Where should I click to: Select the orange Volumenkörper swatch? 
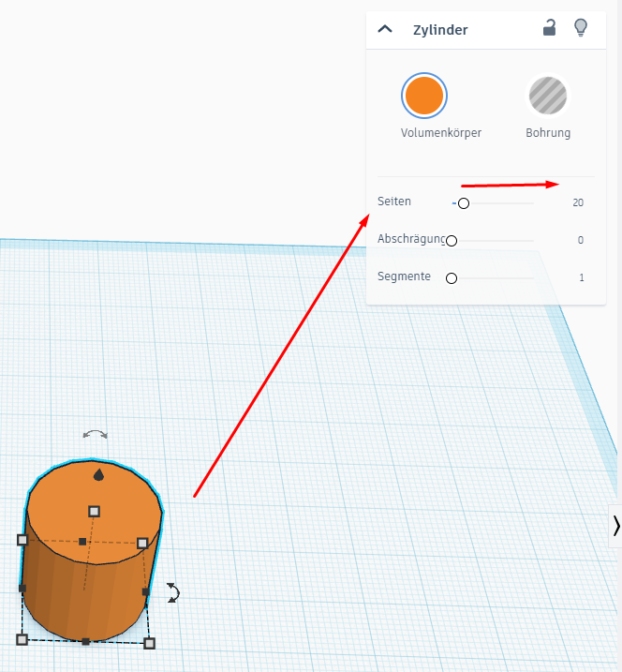pyautogui.click(x=424, y=96)
